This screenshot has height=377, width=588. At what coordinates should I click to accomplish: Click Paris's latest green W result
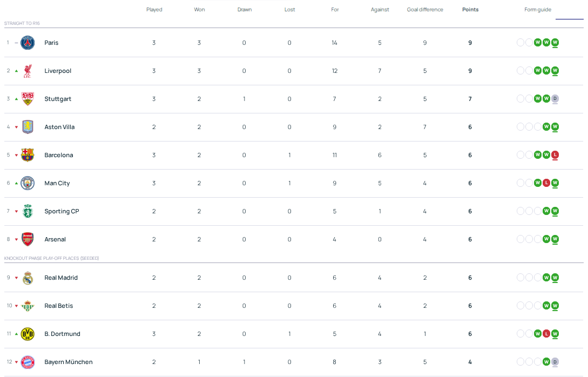(555, 42)
